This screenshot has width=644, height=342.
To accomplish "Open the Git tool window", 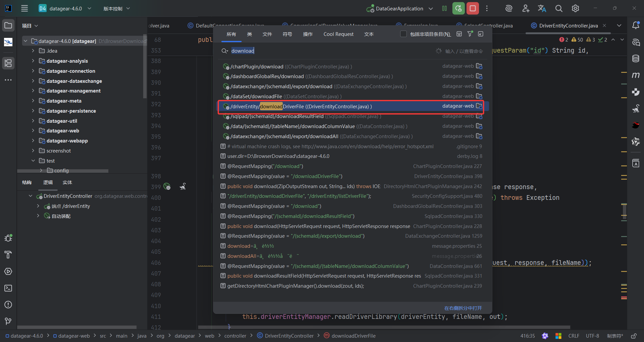I will pos(8,321).
